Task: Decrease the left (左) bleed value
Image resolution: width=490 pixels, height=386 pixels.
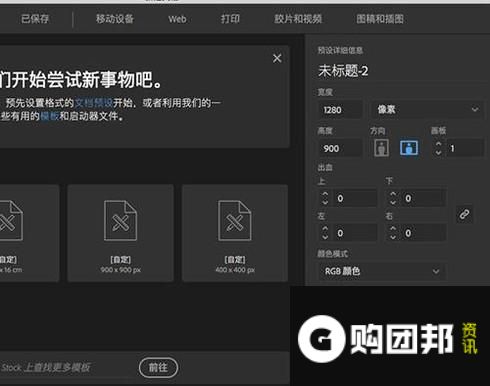Action: tap(325, 237)
